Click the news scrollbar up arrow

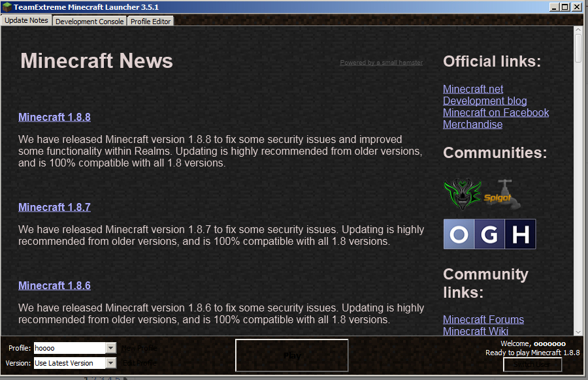(578, 30)
